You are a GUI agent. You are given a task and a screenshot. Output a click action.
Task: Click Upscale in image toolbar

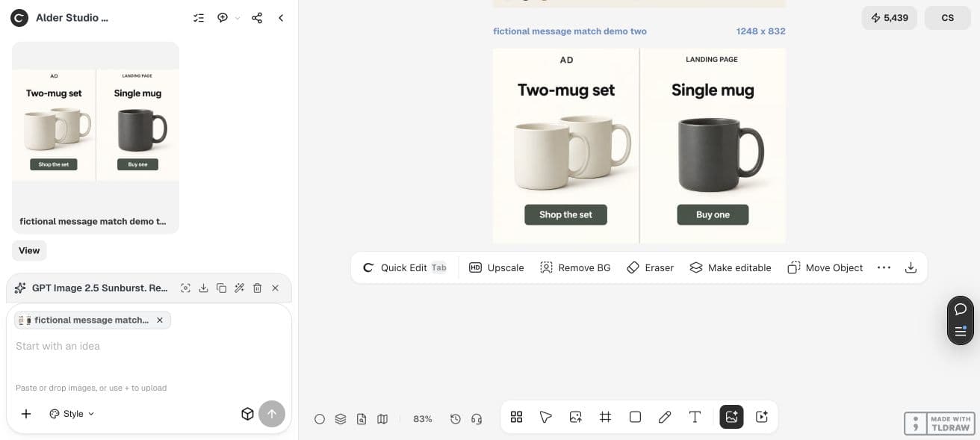click(x=497, y=267)
